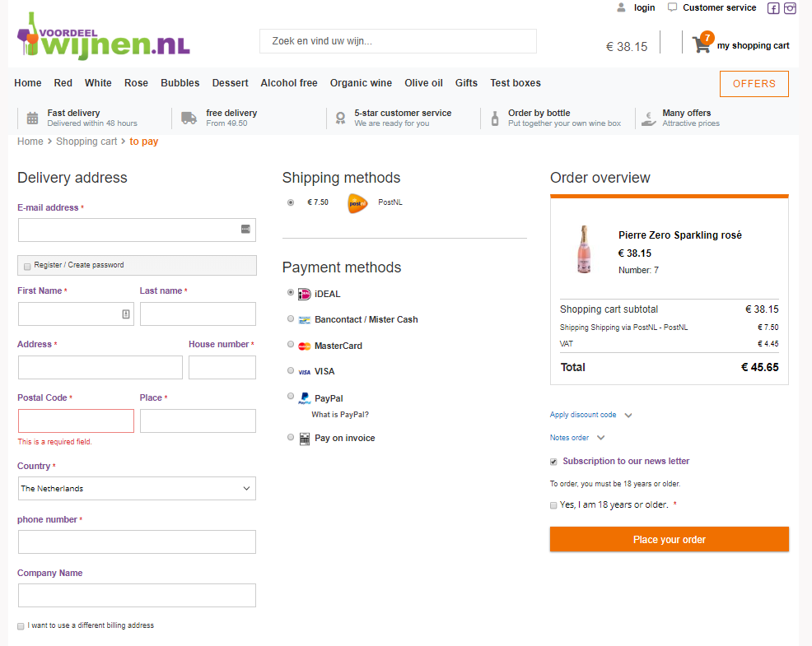This screenshot has width=812, height=646.
Task: Open the Rose menu item
Action: click(x=136, y=83)
